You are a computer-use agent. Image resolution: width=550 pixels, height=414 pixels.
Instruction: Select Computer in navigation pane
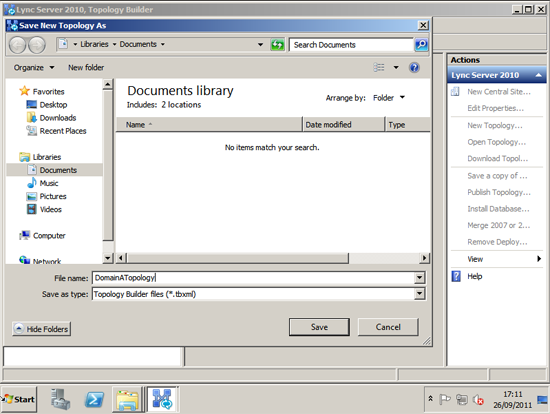[49, 235]
